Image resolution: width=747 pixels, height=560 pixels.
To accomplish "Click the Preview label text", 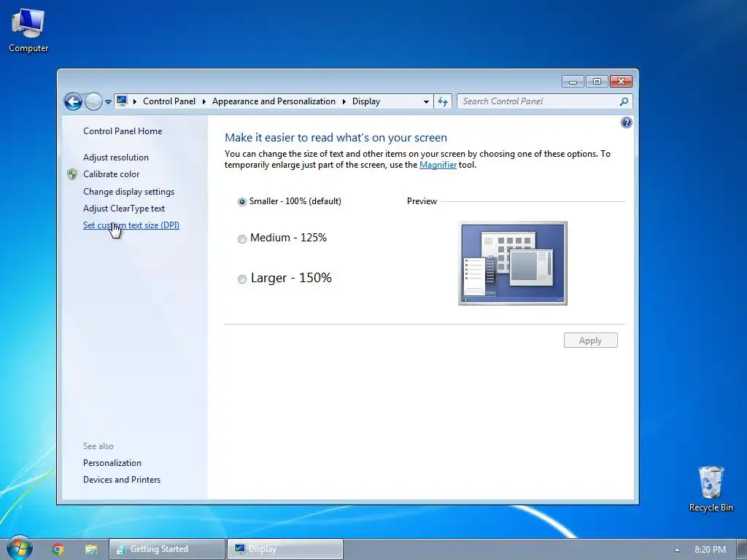I will (422, 201).
